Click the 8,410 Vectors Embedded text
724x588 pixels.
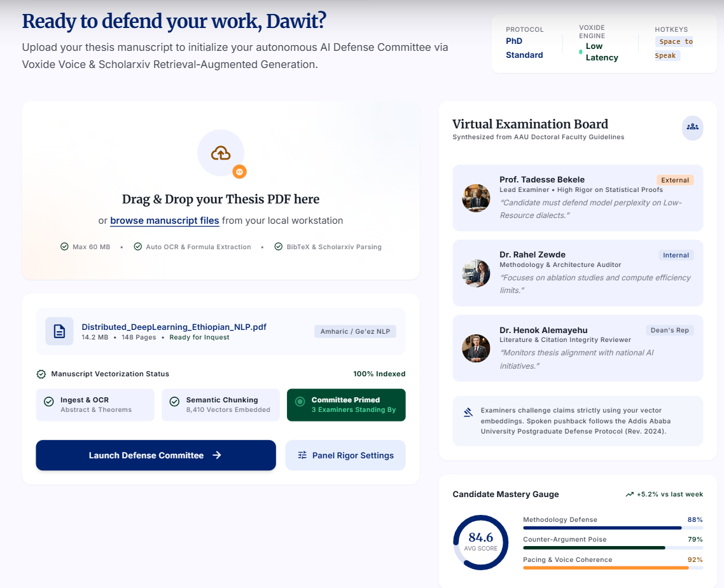228,409
